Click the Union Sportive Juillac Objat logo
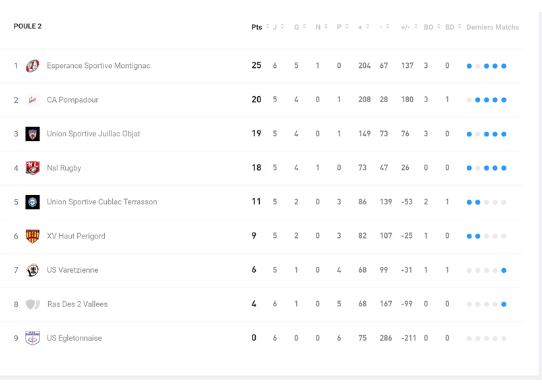The image size is (542, 392). [x=32, y=134]
